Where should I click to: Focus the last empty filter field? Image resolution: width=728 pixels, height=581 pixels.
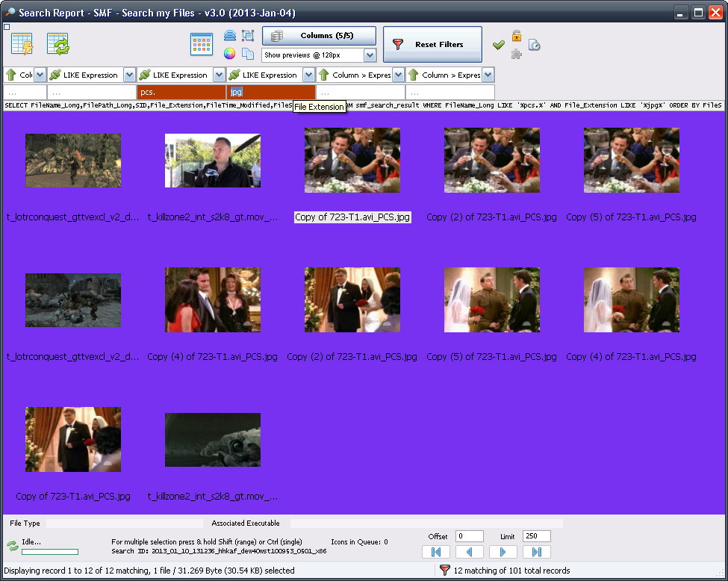pyautogui.click(x=450, y=92)
